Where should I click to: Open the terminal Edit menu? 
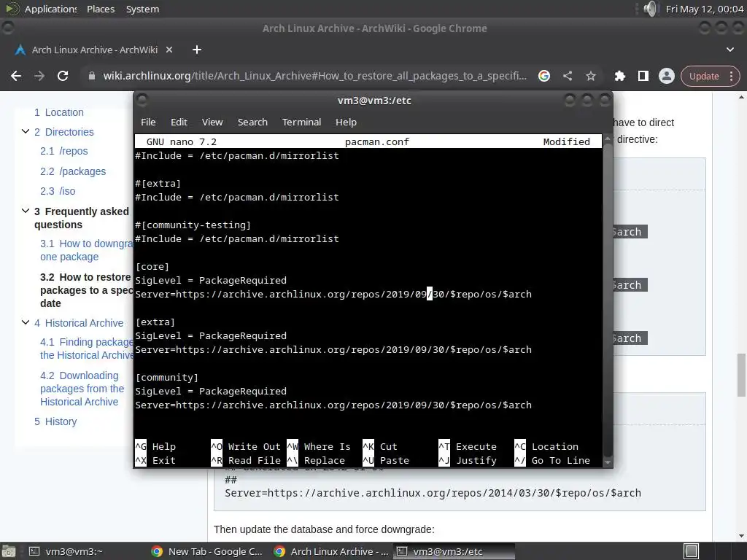pyautogui.click(x=179, y=122)
